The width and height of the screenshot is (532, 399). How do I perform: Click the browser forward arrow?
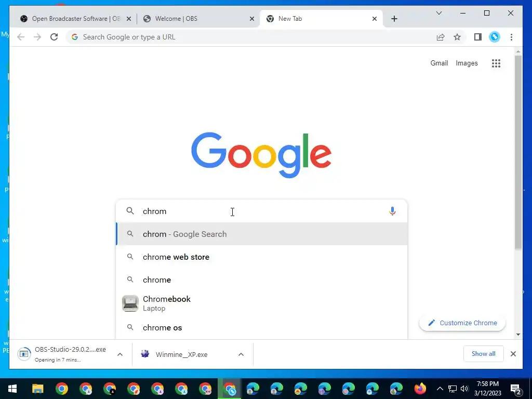coord(37,37)
